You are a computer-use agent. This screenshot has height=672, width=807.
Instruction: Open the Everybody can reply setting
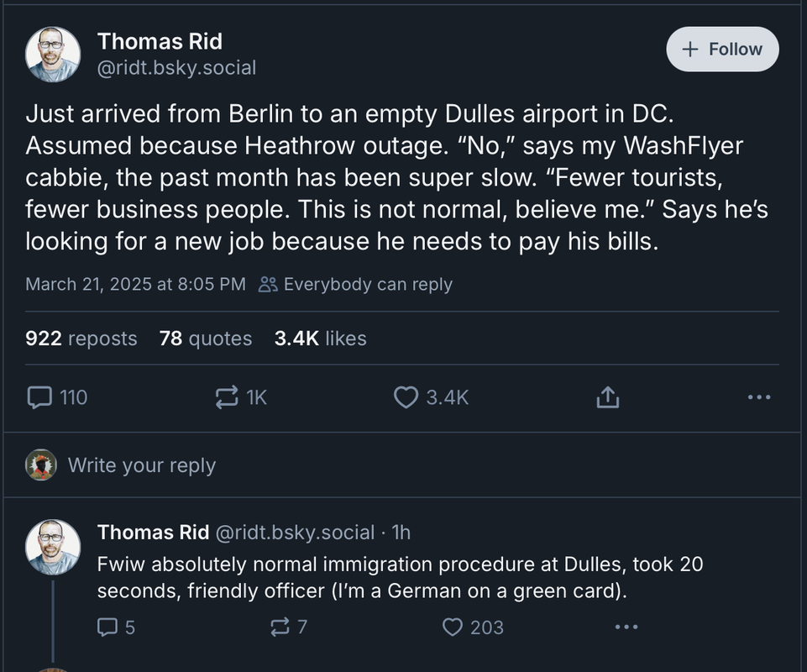[x=355, y=284]
